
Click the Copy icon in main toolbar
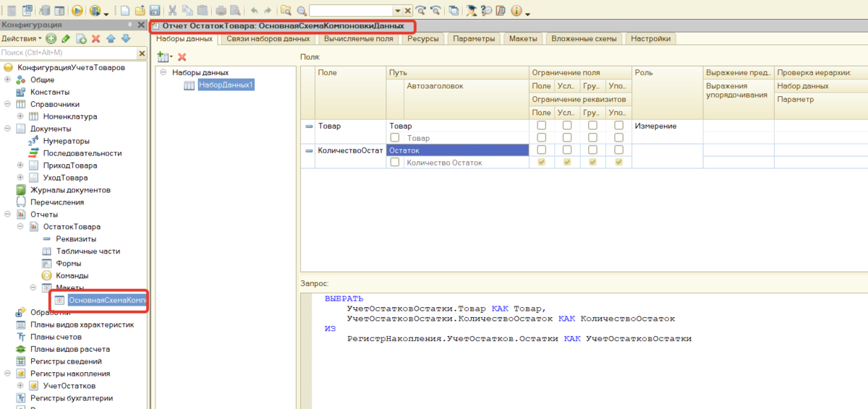tap(187, 11)
